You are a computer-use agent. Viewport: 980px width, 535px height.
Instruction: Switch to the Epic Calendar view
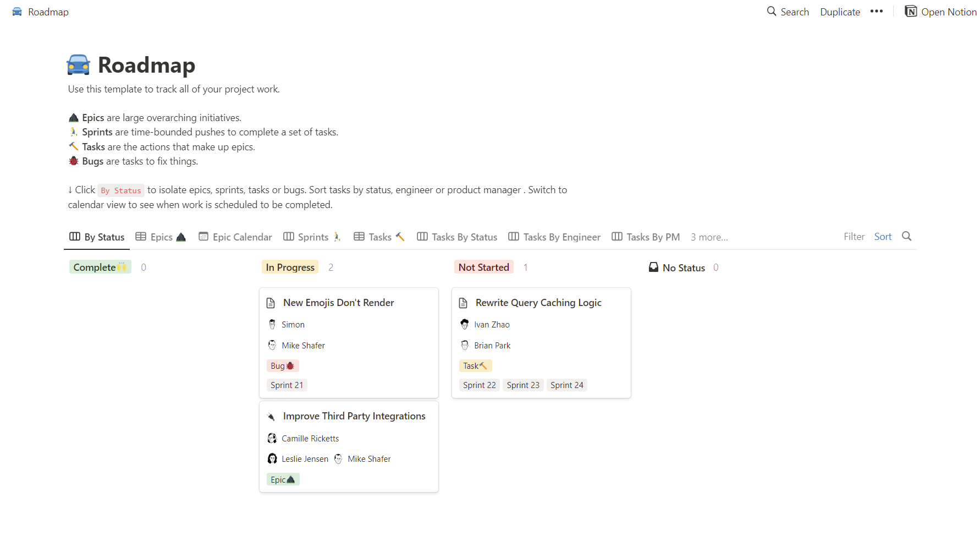pyautogui.click(x=235, y=237)
